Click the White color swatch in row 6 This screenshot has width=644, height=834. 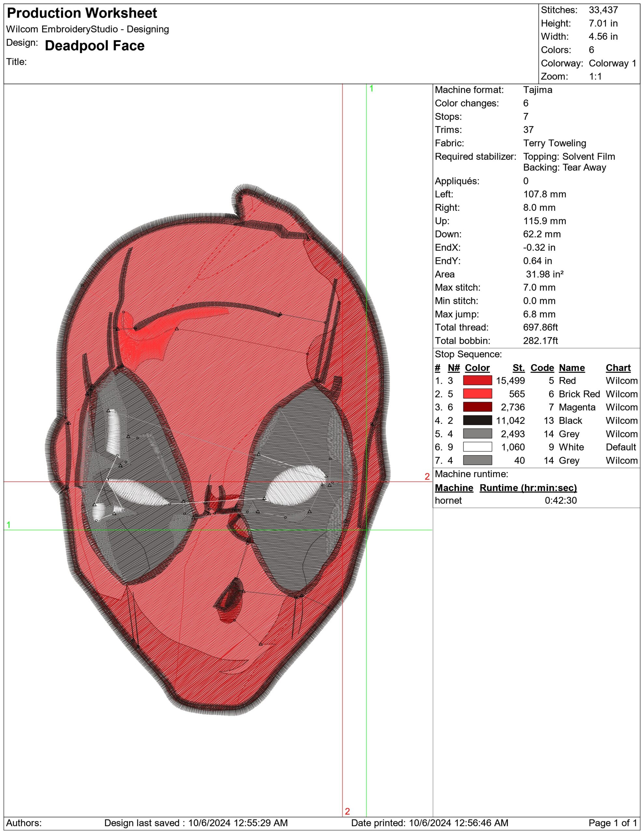[477, 447]
